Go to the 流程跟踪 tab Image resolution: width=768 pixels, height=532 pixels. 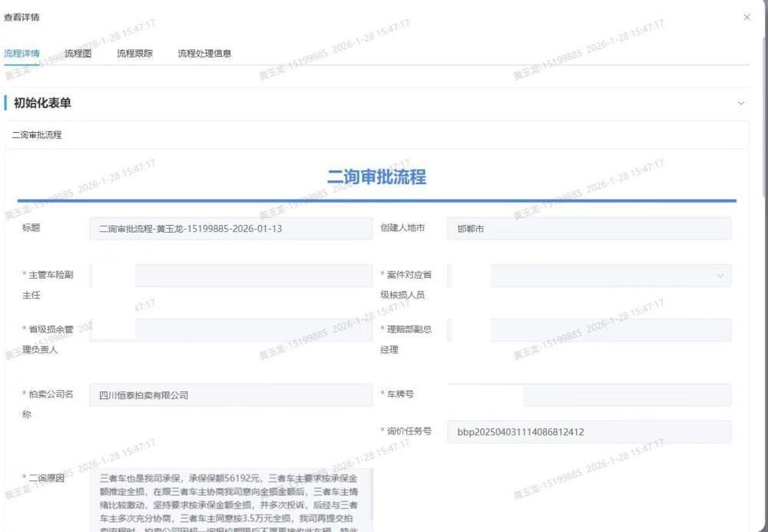[x=134, y=54]
